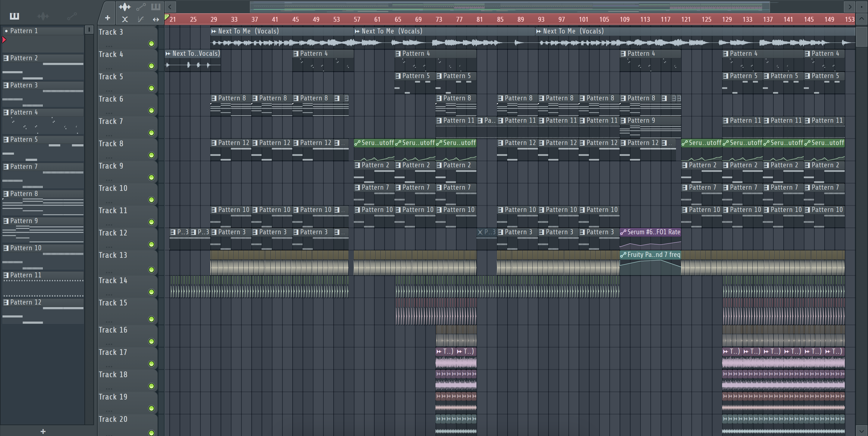
Task: Click the Pattern 3 icon in the picker
Action: coord(6,85)
